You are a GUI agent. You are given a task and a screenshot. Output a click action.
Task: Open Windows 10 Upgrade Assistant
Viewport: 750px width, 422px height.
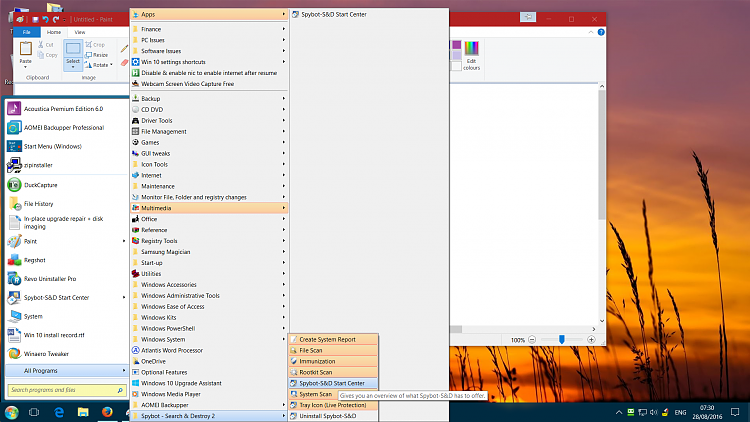[209, 383]
